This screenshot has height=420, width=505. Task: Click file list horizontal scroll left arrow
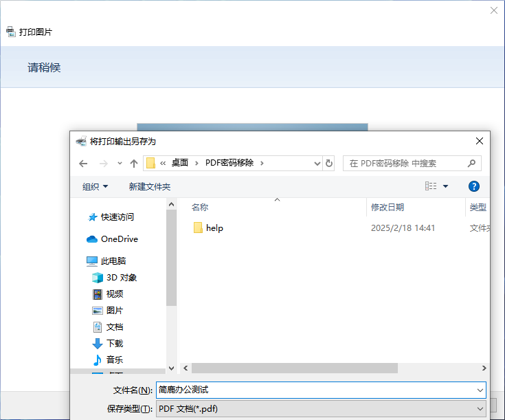pos(186,368)
